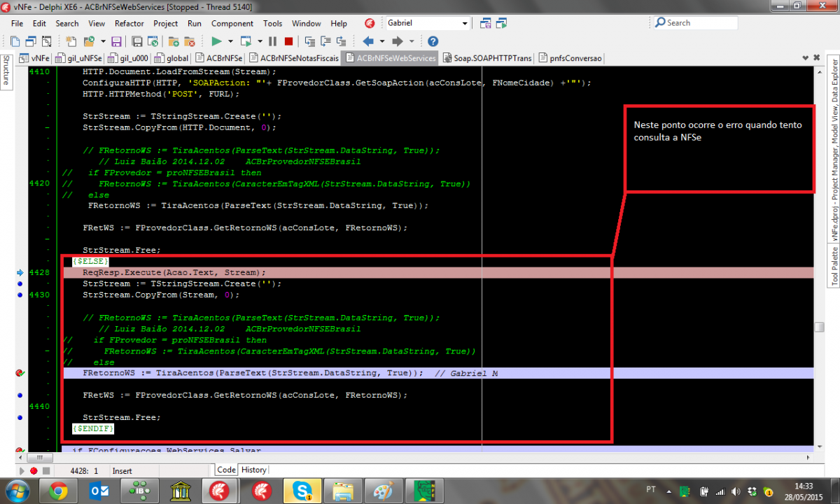
Task: Remove a file from the project
Action: [x=190, y=41]
